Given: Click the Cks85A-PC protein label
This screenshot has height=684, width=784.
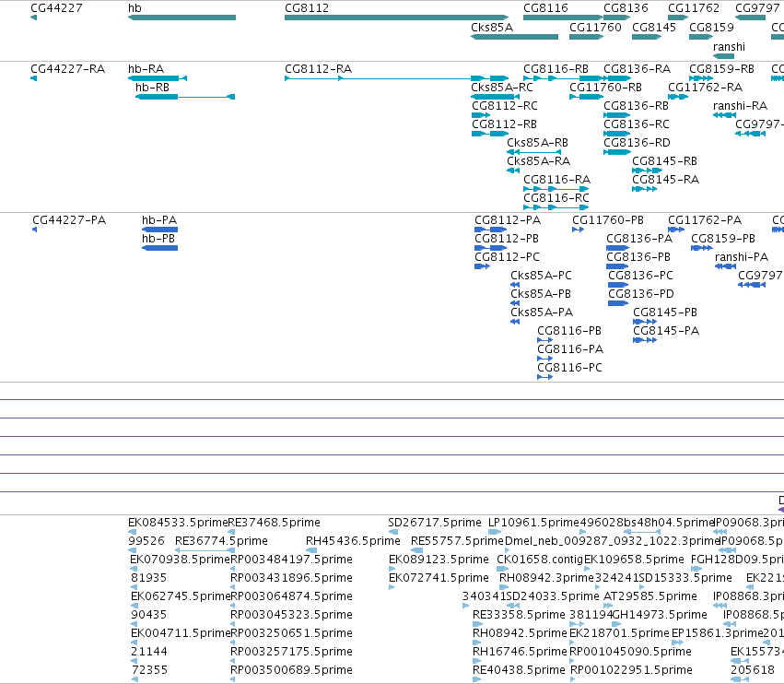Looking at the screenshot, I should [x=541, y=277].
